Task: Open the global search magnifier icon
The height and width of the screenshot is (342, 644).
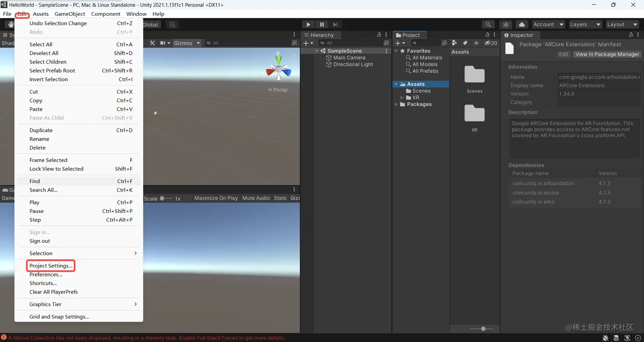Action: click(x=488, y=25)
